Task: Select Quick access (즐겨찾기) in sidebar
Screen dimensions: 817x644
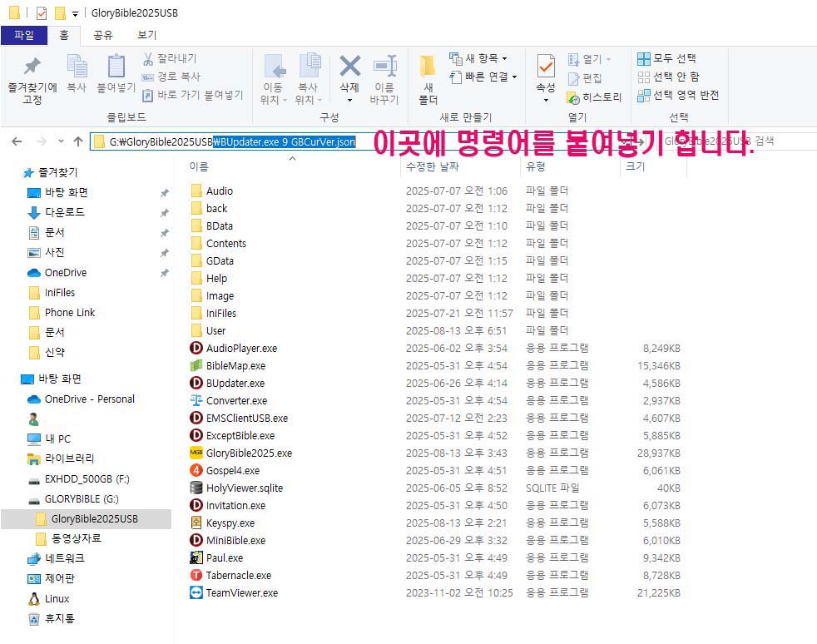Action: pos(51,172)
